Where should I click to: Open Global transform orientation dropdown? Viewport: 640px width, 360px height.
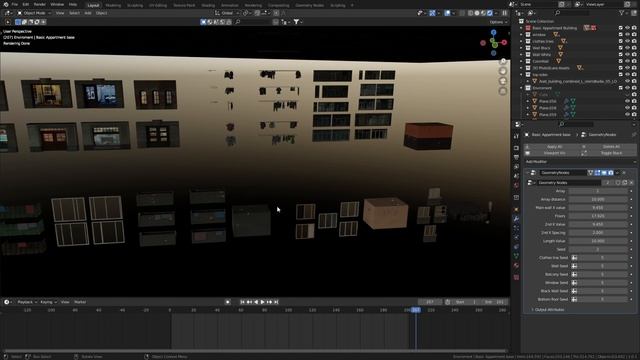pos(227,13)
